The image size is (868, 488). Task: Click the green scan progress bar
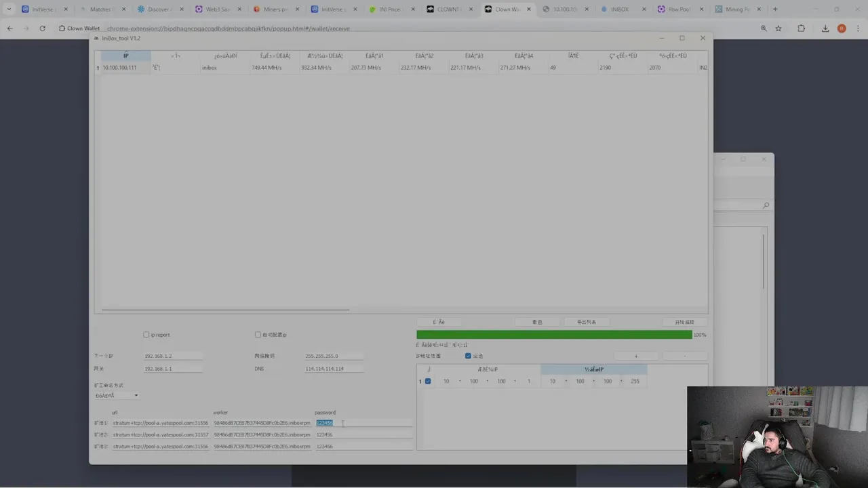(x=554, y=335)
